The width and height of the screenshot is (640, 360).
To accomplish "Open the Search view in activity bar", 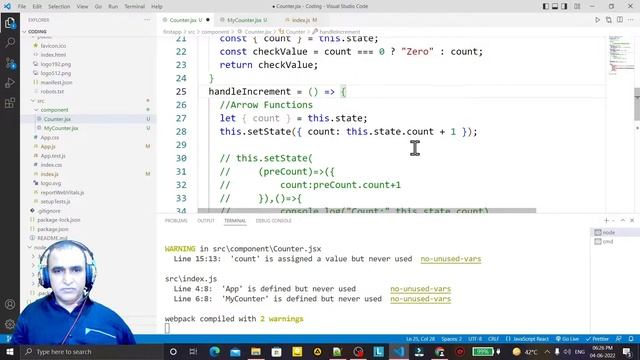I will tap(10, 42).
